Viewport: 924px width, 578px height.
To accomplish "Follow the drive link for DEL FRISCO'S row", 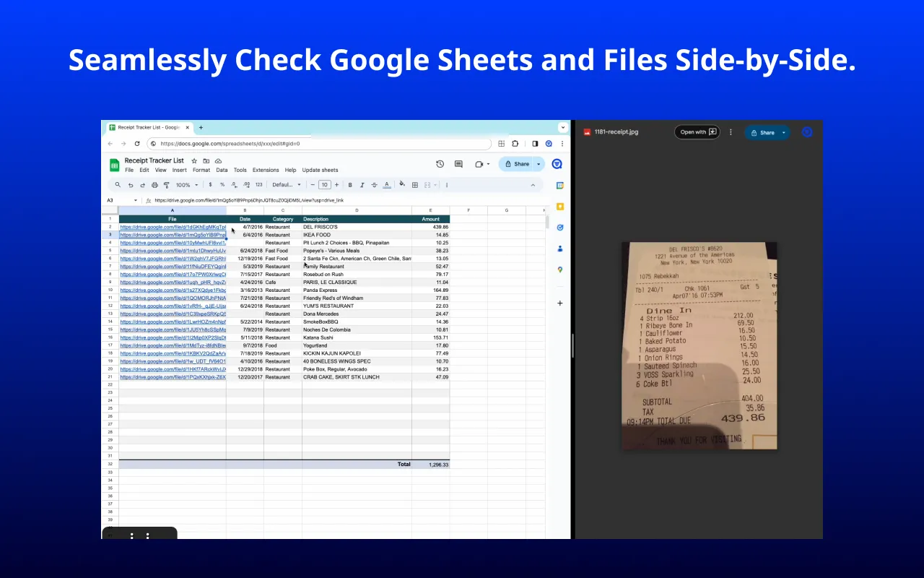I will [172, 226].
